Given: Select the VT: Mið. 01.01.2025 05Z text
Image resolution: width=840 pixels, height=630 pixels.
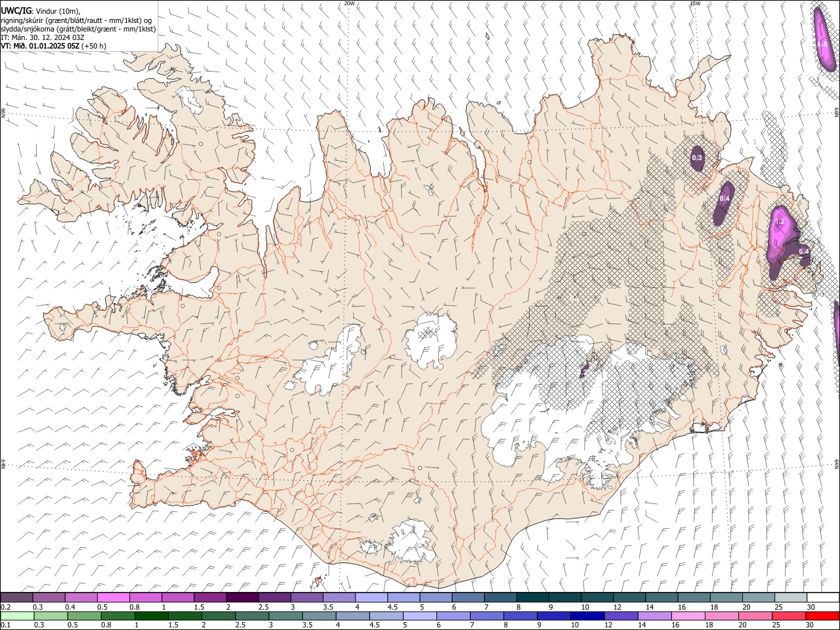Looking at the screenshot, I should pyautogui.click(x=40, y=46).
